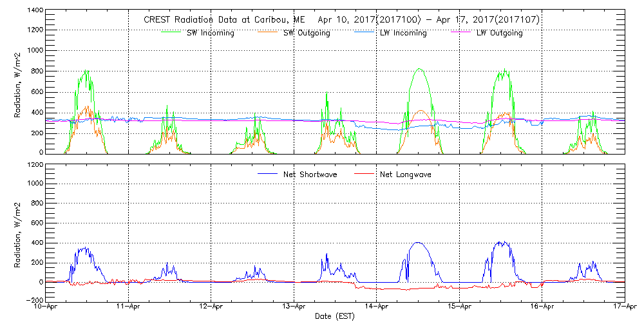Click the green curve's peak on 14-Apr
The width and height of the screenshot is (644, 322).
(419, 69)
